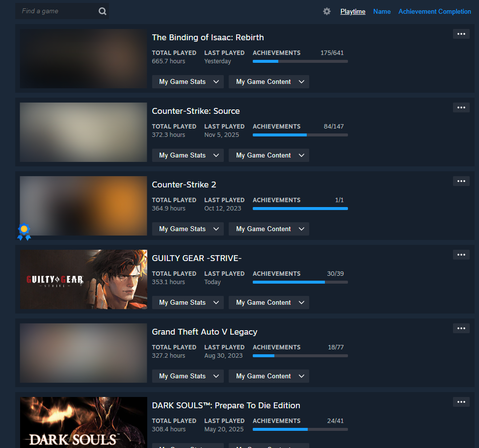Image resolution: width=479 pixels, height=448 pixels.
Task: Click the 30/39 achievements count
Action: [x=335, y=274]
